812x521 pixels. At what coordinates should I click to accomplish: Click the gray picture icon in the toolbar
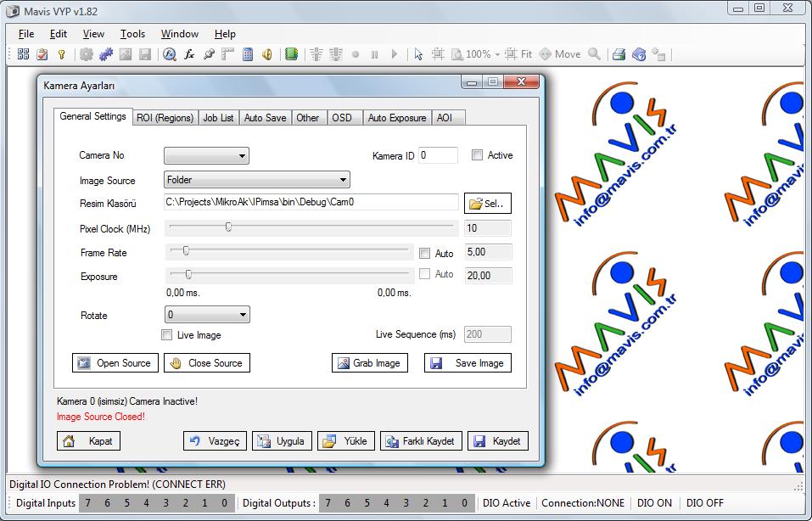point(126,53)
